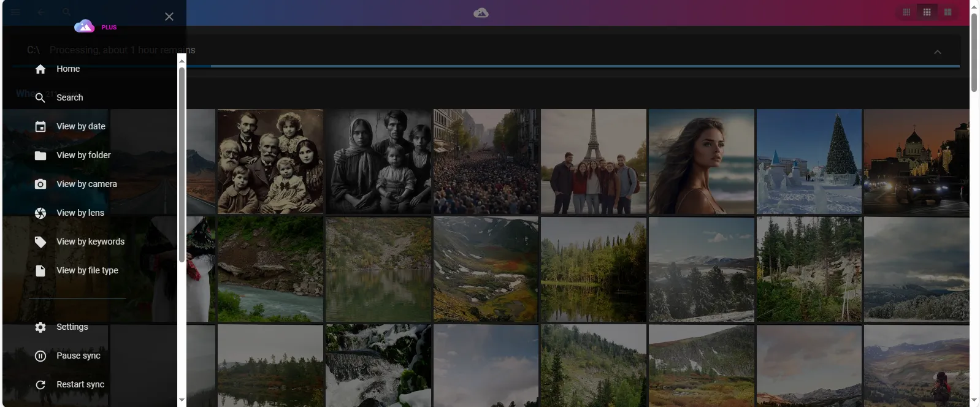This screenshot has height=407, width=980.
Task: Restart sync from the sidebar
Action: coord(80,385)
